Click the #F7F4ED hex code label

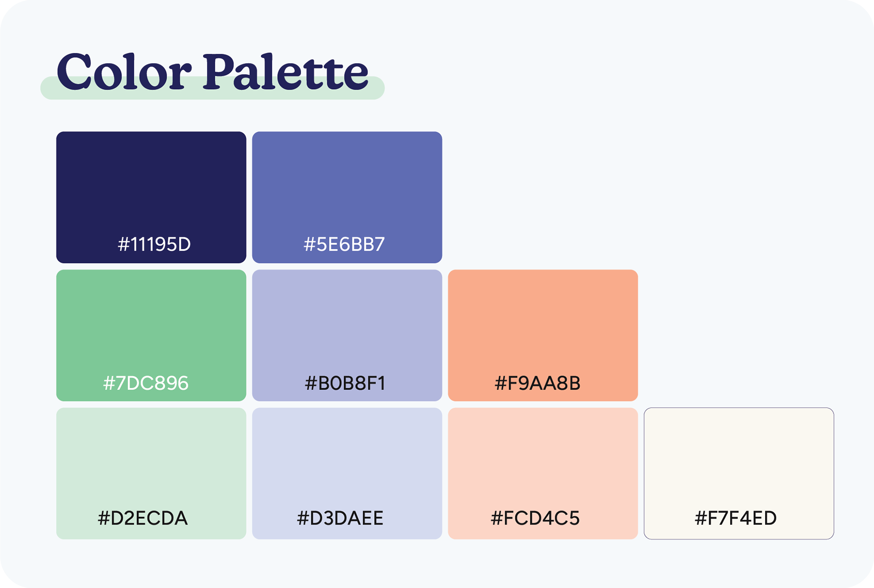[736, 518]
